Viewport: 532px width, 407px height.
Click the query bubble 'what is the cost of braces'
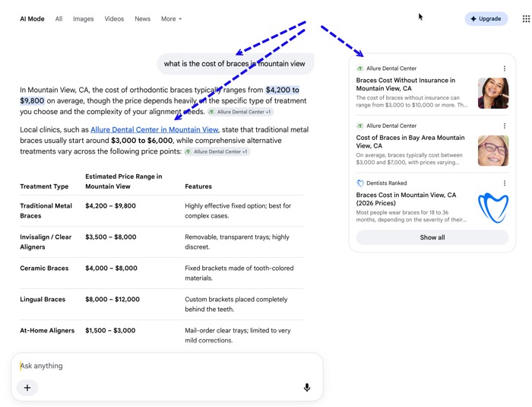236,64
